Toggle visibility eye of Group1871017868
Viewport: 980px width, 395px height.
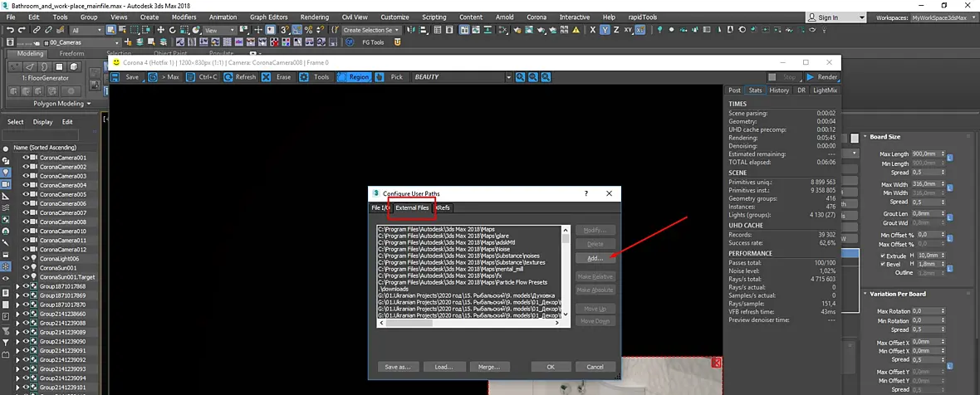tap(27, 286)
